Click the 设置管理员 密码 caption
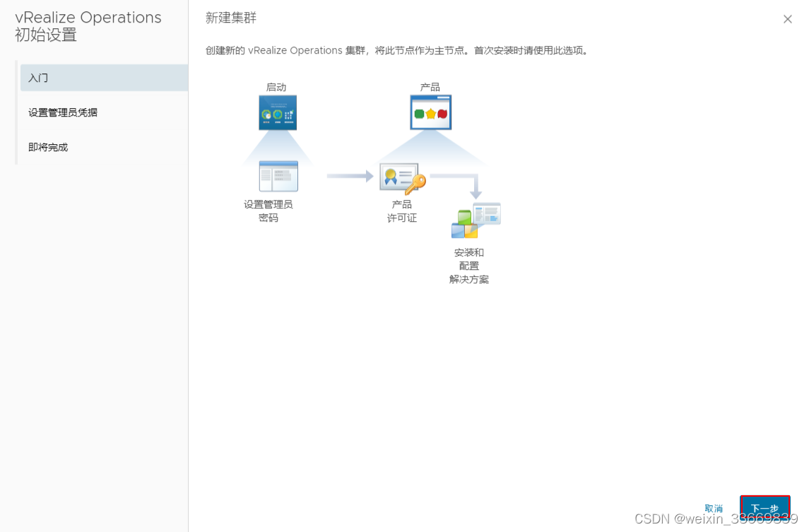809x532 pixels. (x=268, y=211)
